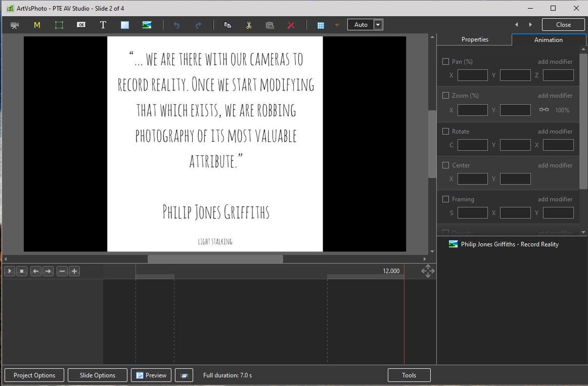Switch to the Properties tab

[475, 39]
